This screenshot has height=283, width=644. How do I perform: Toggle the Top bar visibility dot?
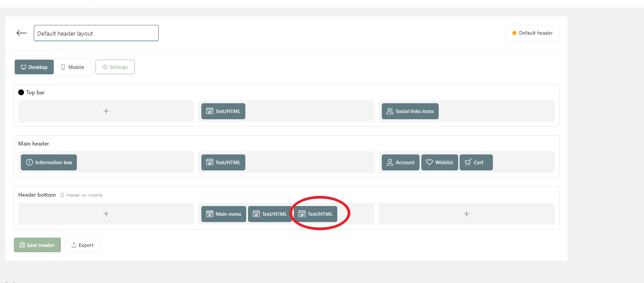point(20,92)
